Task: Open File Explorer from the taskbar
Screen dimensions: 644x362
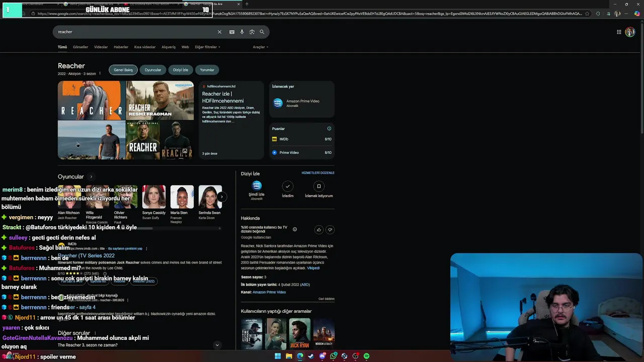Action: click(x=289, y=356)
